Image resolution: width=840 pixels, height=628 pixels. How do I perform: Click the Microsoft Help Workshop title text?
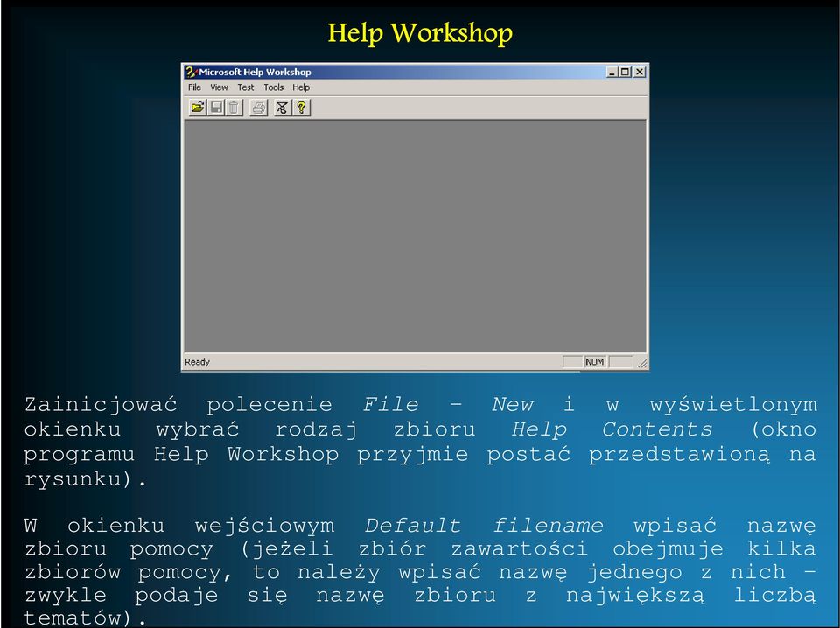(x=255, y=72)
